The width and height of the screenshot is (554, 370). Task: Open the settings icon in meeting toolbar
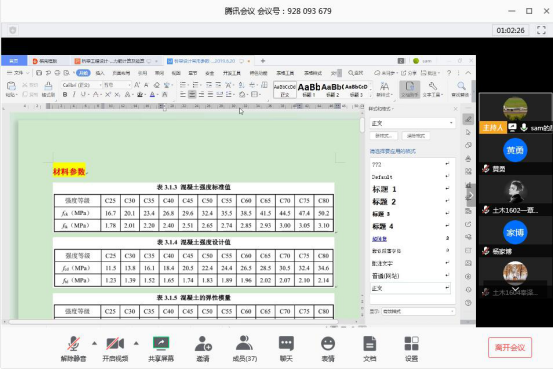click(x=411, y=343)
